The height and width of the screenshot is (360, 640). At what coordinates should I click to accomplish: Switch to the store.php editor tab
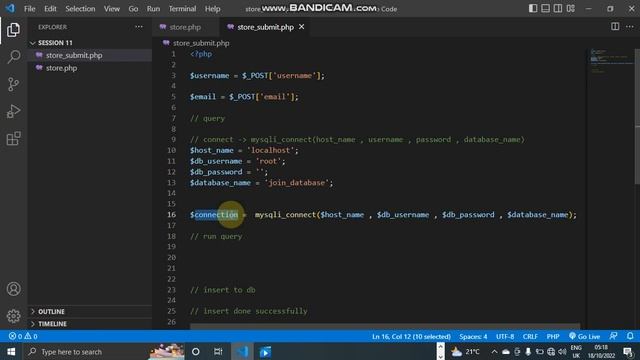click(x=185, y=27)
